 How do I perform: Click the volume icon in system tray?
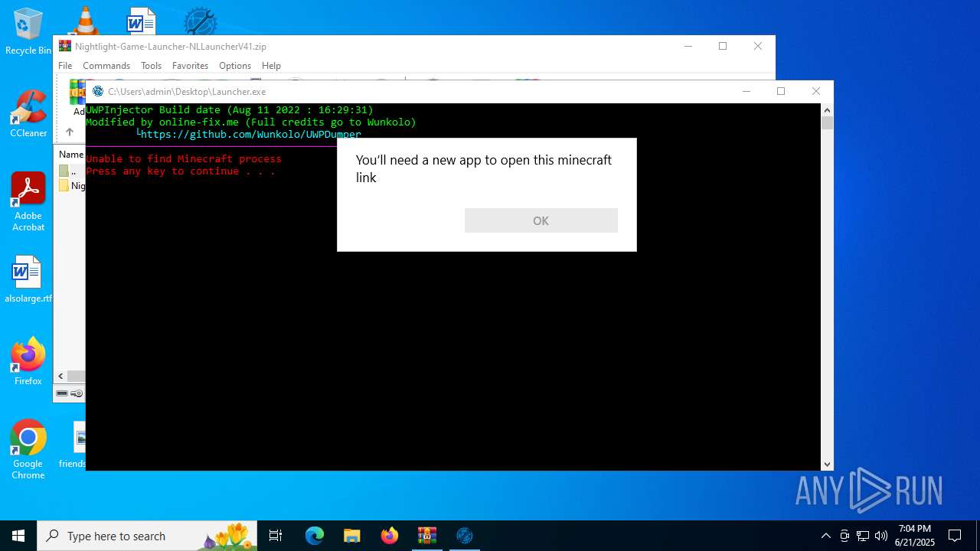tap(880, 536)
